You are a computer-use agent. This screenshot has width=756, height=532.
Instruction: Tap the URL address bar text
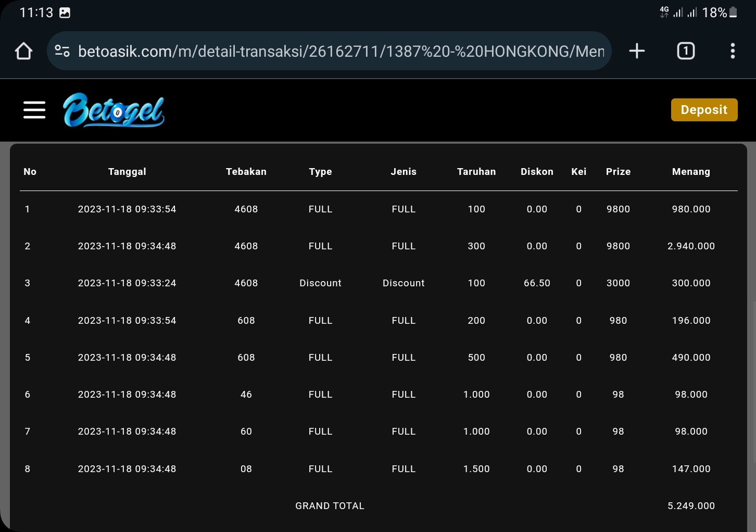coord(341,51)
